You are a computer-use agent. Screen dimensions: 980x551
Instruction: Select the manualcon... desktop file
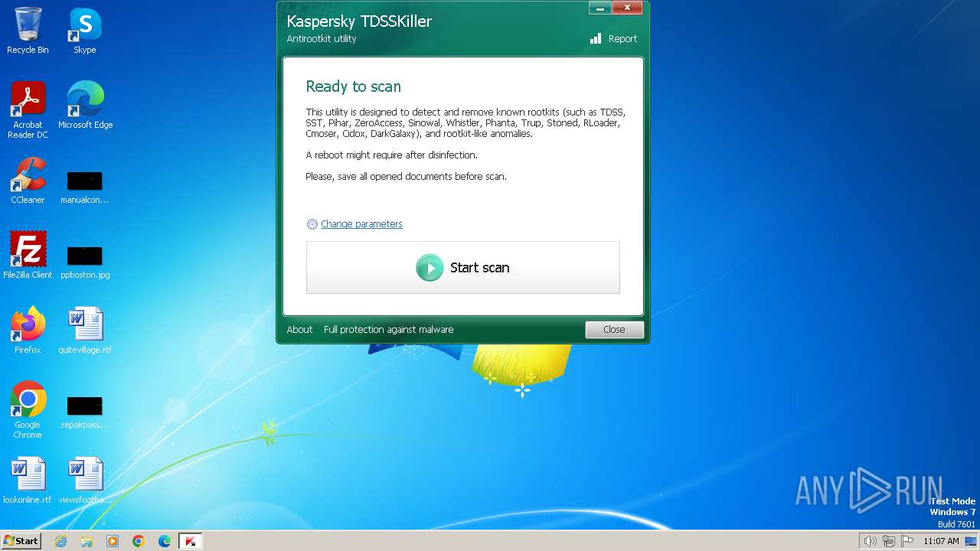[85, 187]
